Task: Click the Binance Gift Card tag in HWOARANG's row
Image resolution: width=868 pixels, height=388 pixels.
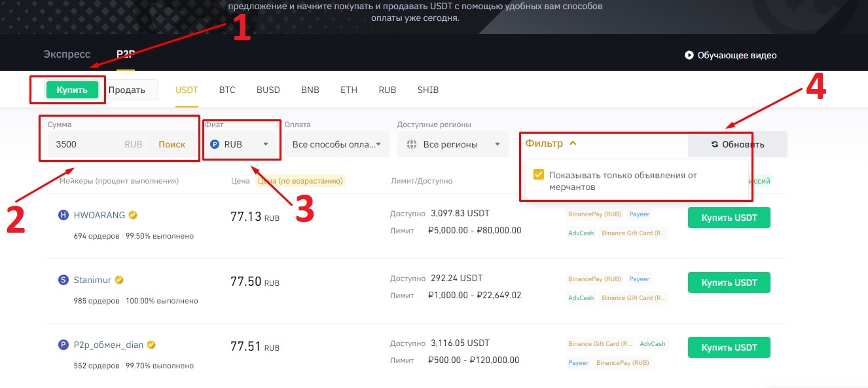Action: tap(633, 233)
